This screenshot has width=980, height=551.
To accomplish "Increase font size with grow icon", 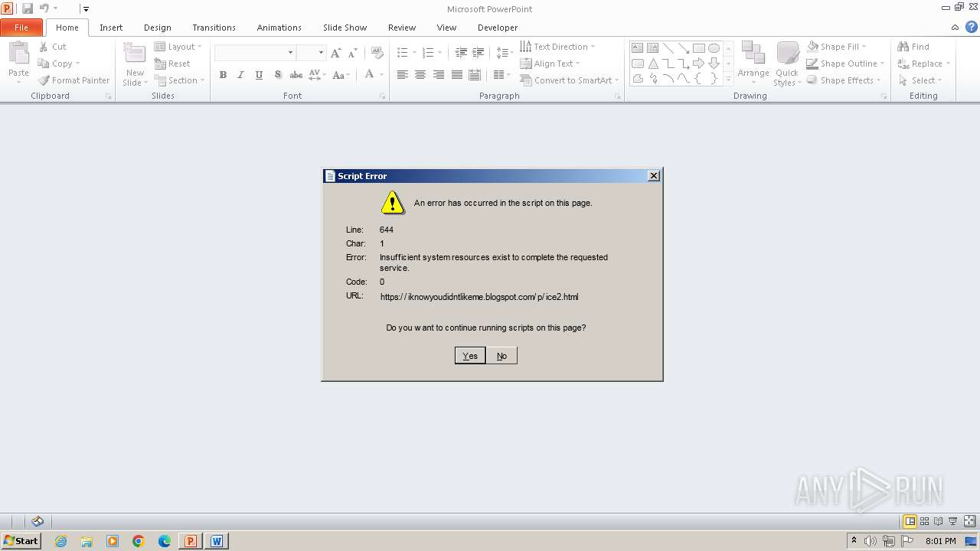I will point(336,53).
